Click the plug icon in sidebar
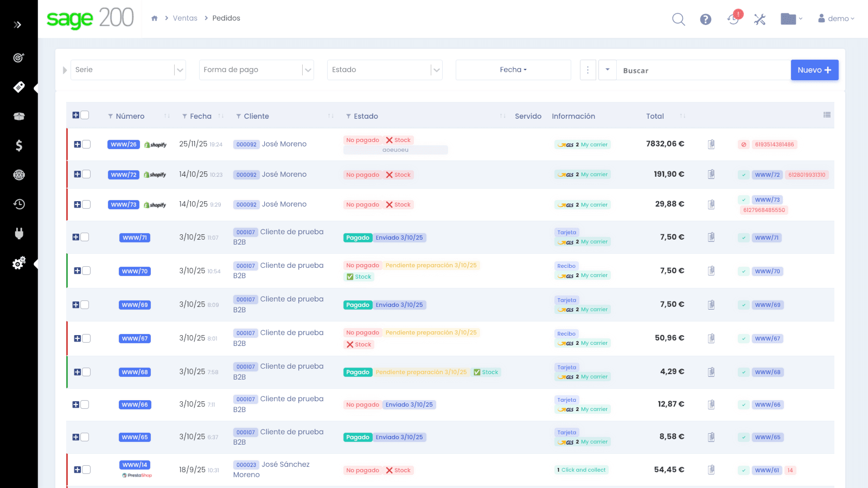 tap(19, 234)
